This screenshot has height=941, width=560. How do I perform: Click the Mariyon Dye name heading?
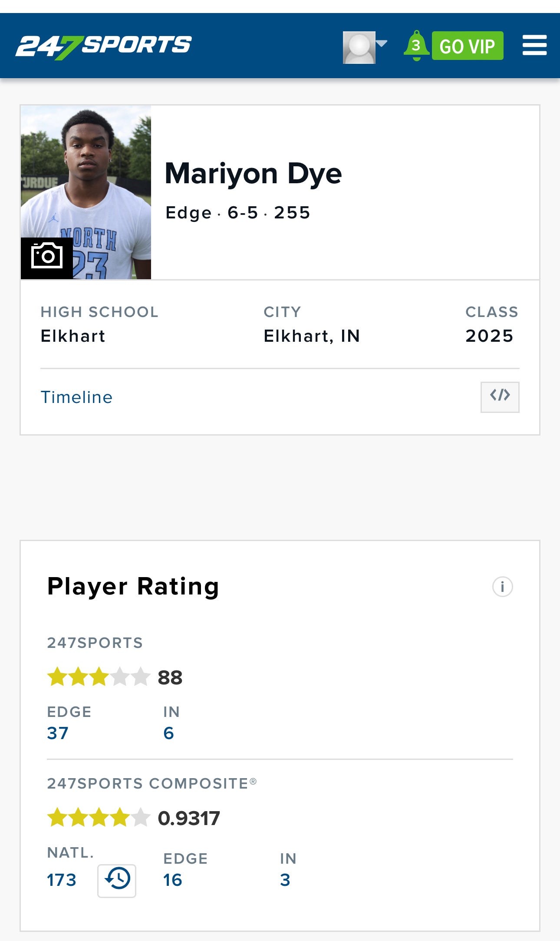pyautogui.click(x=254, y=174)
